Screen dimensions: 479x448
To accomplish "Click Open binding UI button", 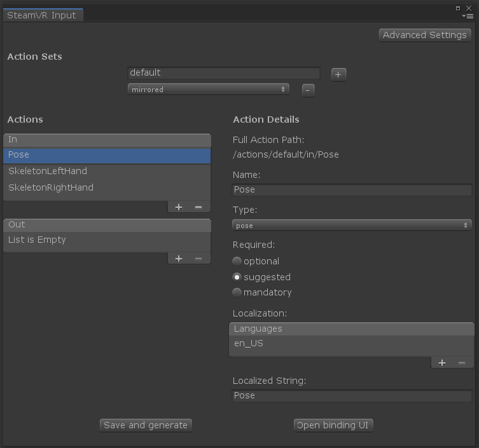I will (x=333, y=425).
